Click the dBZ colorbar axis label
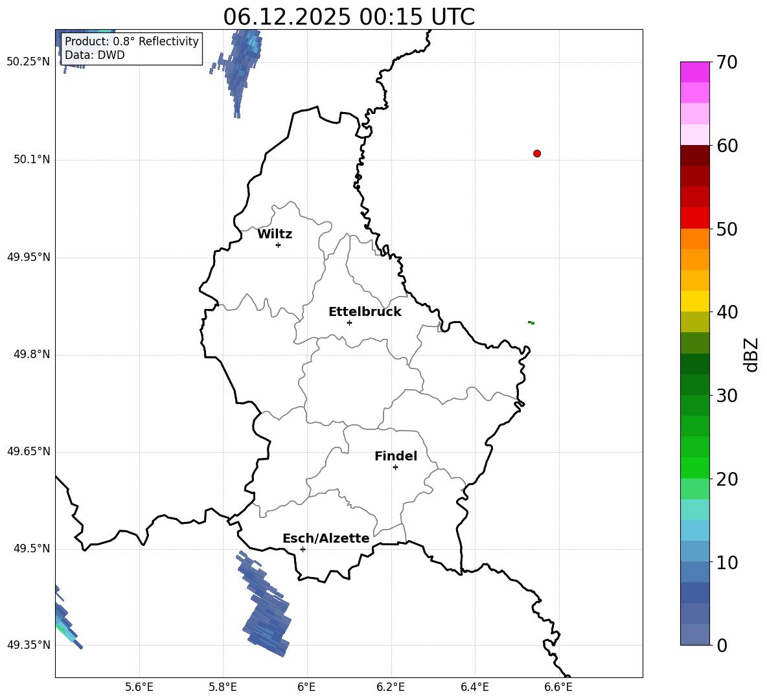 point(751,354)
